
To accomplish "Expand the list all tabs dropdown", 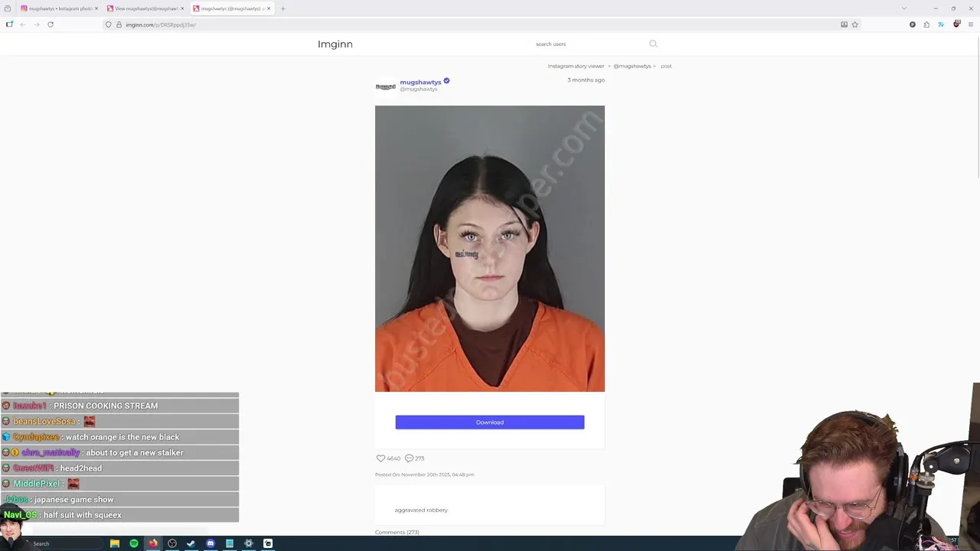I will tap(904, 8).
